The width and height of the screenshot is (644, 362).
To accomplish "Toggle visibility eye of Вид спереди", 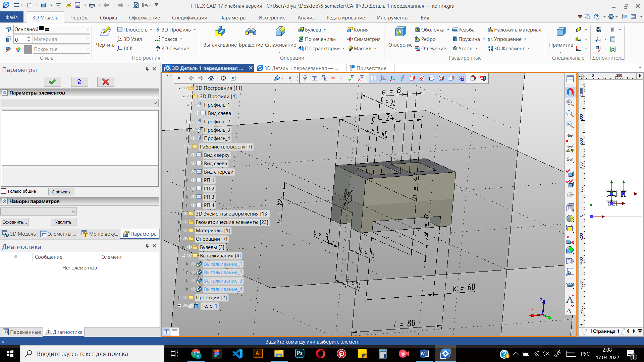I will (x=194, y=172).
